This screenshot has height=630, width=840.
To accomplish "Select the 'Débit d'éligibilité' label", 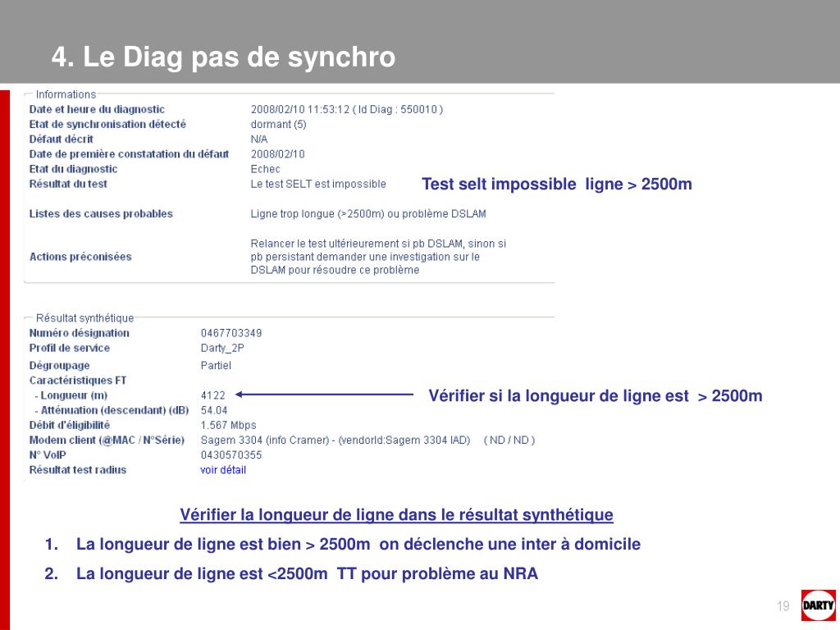I will [x=70, y=426].
